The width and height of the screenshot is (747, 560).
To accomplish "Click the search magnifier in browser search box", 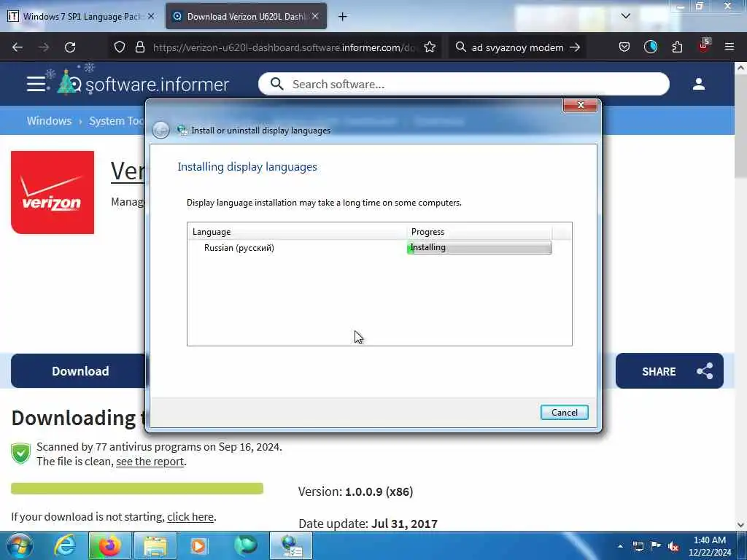I will (x=460, y=47).
